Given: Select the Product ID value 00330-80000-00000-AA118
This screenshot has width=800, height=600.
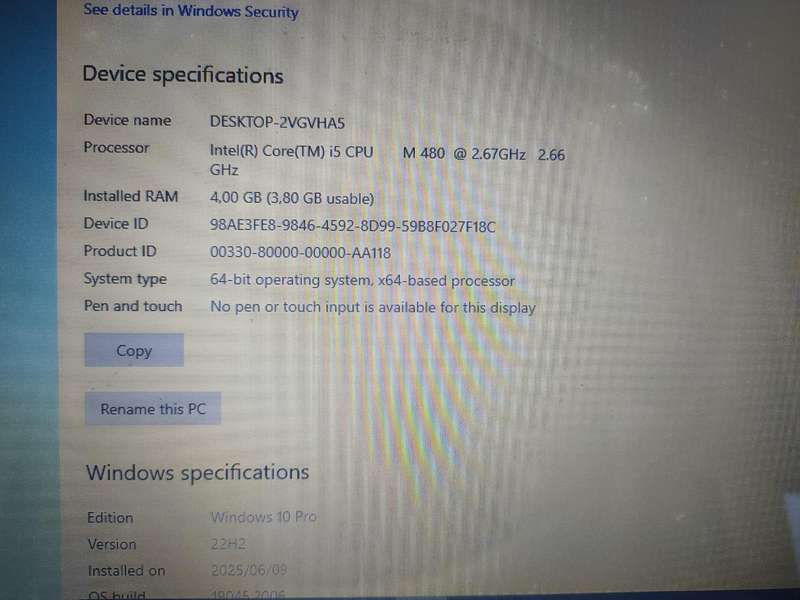Looking at the screenshot, I should (301, 253).
